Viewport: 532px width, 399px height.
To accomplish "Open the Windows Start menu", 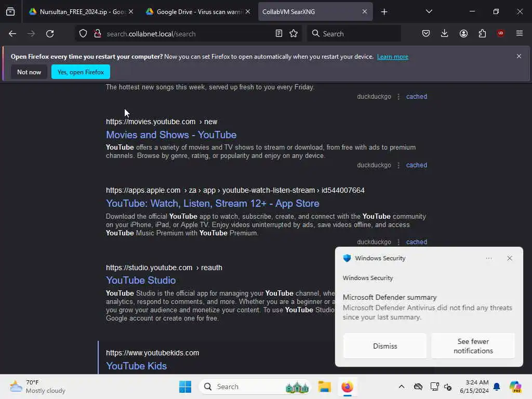I will pos(185,387).
